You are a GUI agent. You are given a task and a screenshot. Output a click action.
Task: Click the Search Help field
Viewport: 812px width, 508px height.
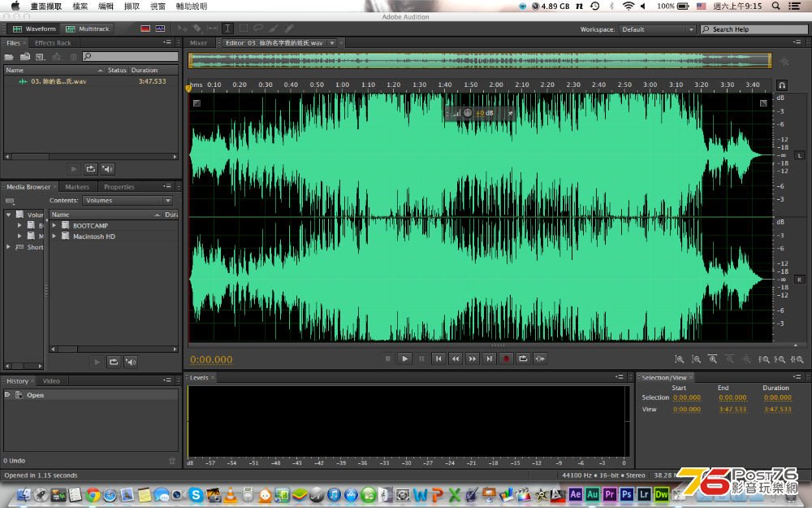[x=754, y=29]
